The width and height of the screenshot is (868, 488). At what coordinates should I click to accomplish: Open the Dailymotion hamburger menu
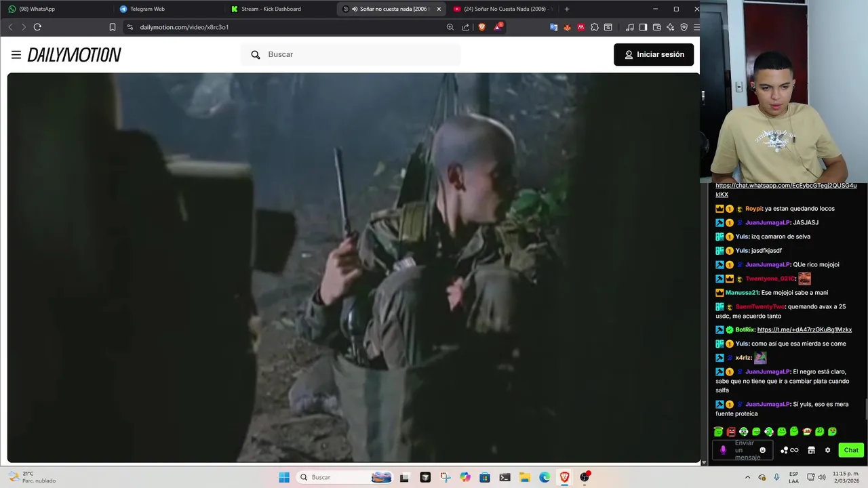[16, 55]
